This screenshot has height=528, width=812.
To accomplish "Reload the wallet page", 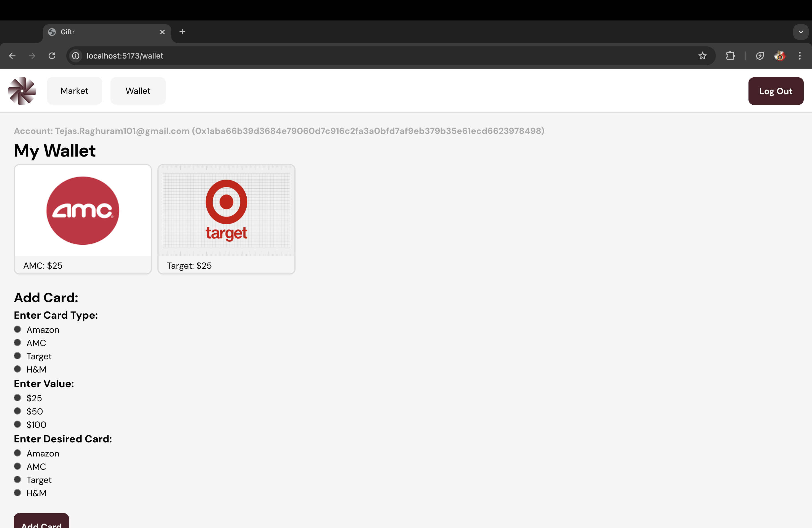I will [x=52, y=56].
